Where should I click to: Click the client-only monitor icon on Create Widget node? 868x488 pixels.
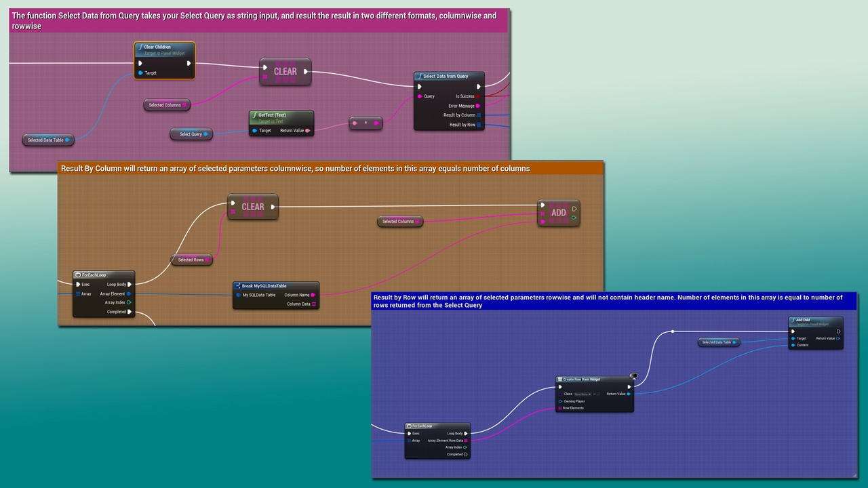pos(633,376)
